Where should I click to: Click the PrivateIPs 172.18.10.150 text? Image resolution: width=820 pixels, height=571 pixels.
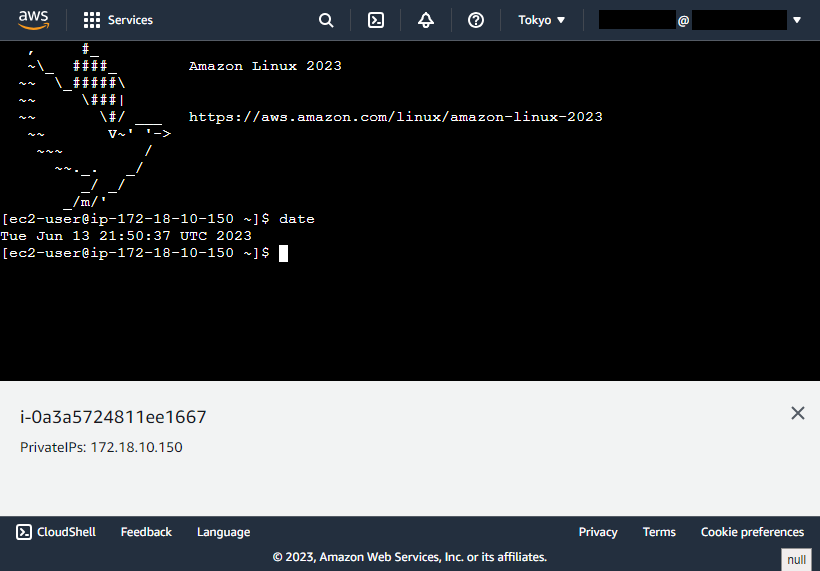(101, 447)
